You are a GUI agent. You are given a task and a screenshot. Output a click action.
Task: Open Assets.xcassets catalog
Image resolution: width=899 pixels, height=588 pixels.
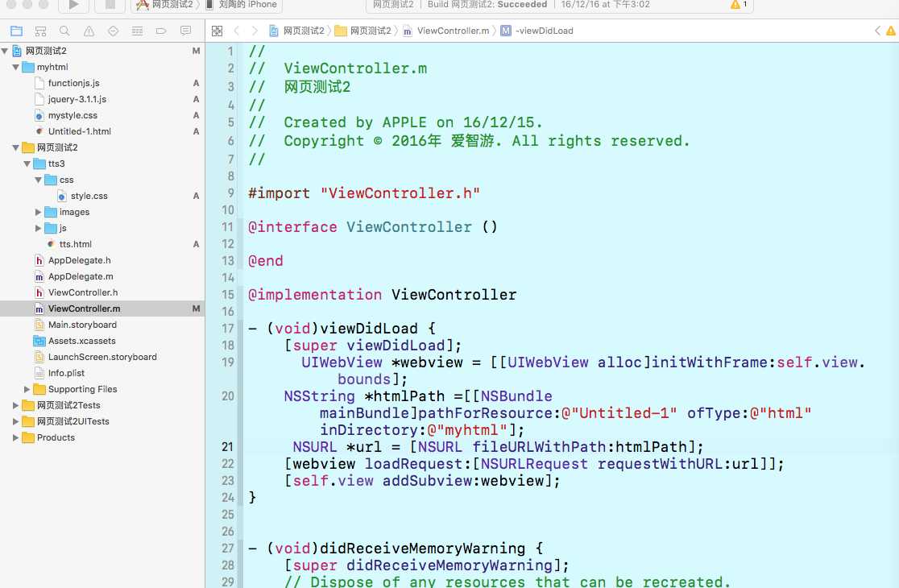(x=81, y=341)
